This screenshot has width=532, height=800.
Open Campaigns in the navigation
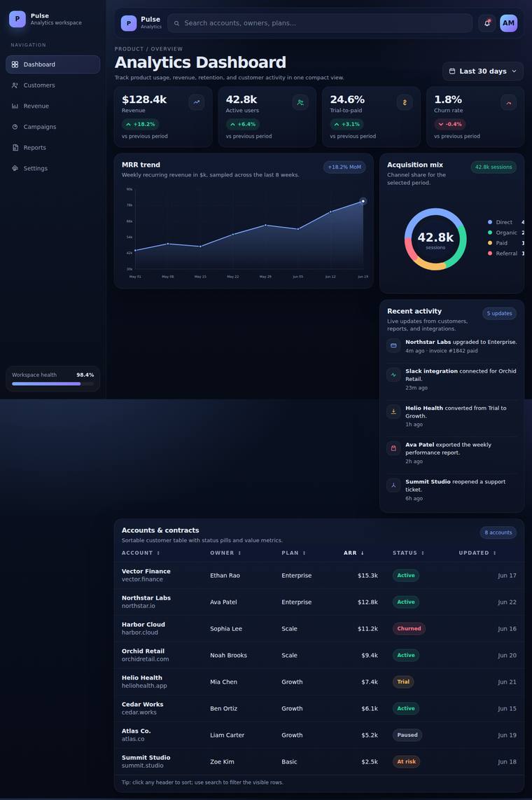(53, 127)
